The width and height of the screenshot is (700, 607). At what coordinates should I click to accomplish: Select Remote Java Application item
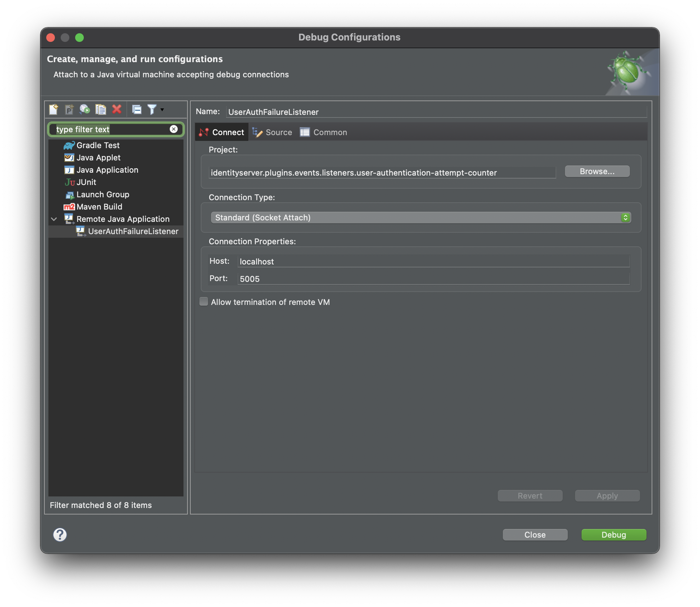(x=123, y=219)
